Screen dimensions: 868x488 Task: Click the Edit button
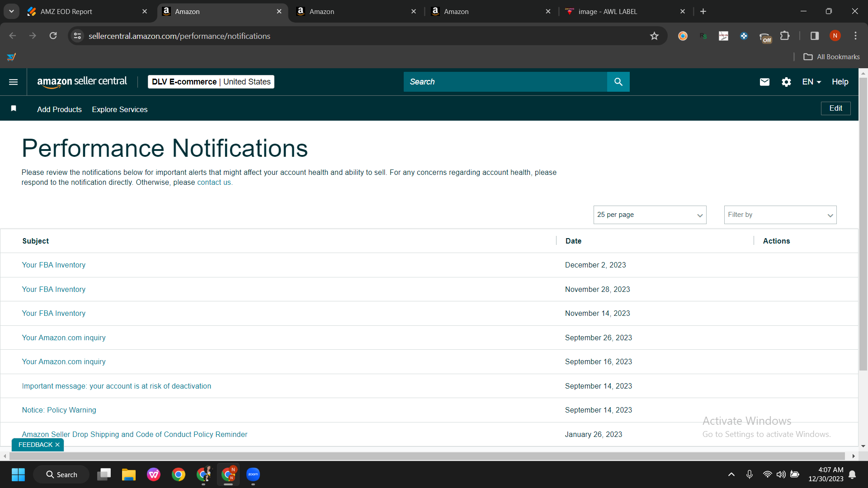[x=835, y=108]
